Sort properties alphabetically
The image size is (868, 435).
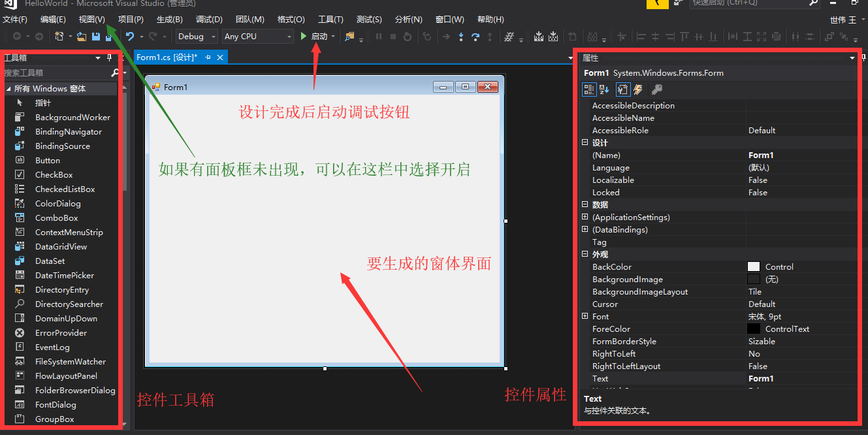point(604,89)
